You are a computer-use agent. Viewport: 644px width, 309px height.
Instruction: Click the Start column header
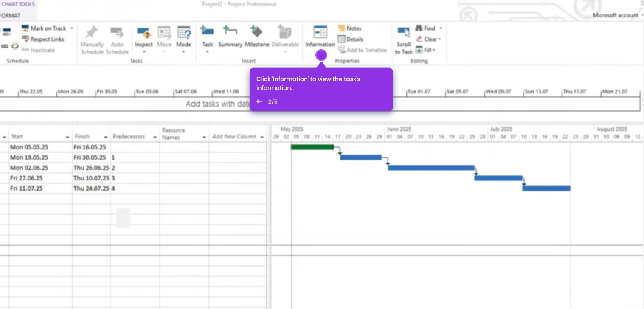(x=40, y=134)
